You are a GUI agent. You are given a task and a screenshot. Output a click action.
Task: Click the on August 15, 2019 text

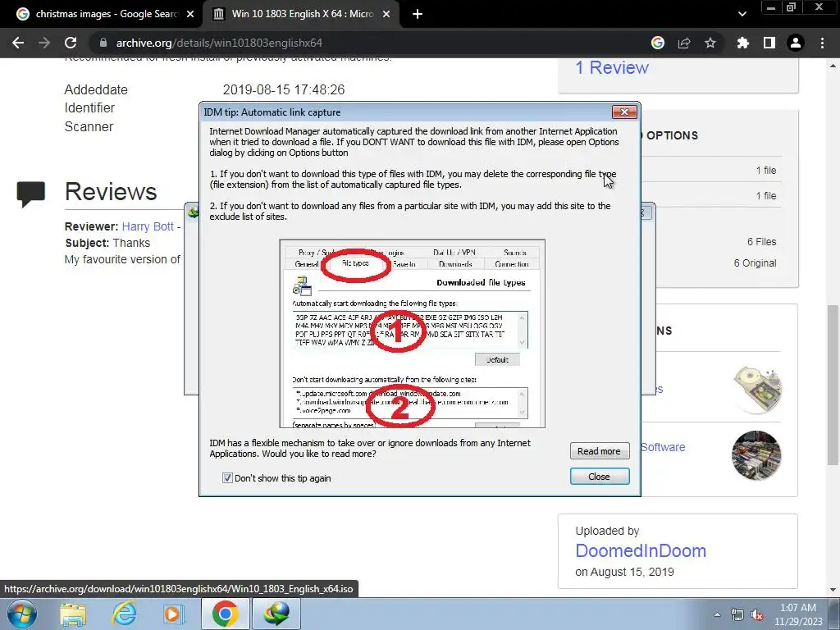tap(624, 572)
